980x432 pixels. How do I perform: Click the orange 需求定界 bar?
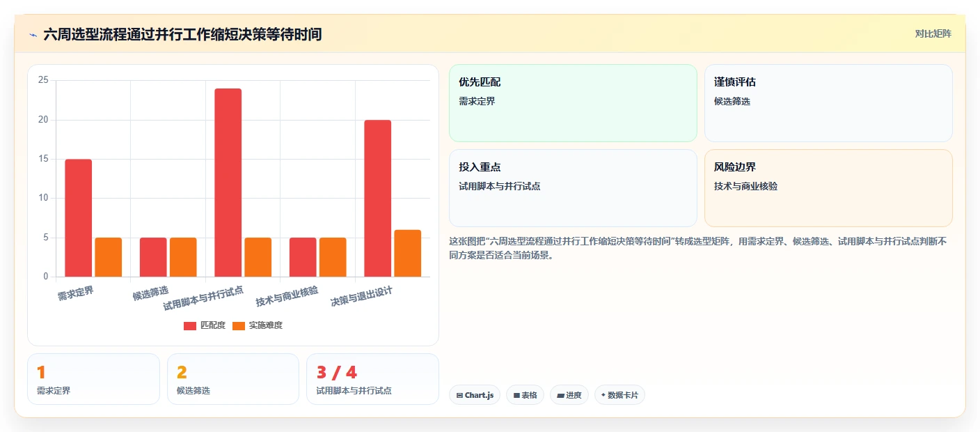pos(109,257)
